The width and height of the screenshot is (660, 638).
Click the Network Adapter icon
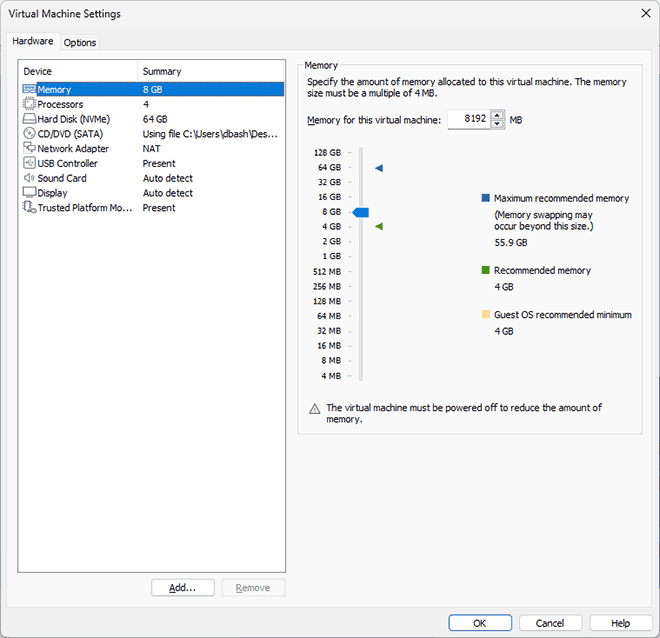[x=29, y=148]
